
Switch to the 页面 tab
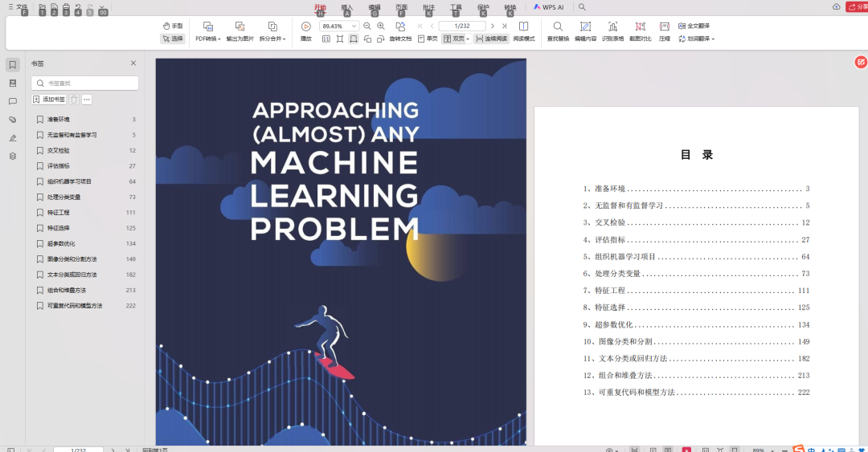point(401,7)
